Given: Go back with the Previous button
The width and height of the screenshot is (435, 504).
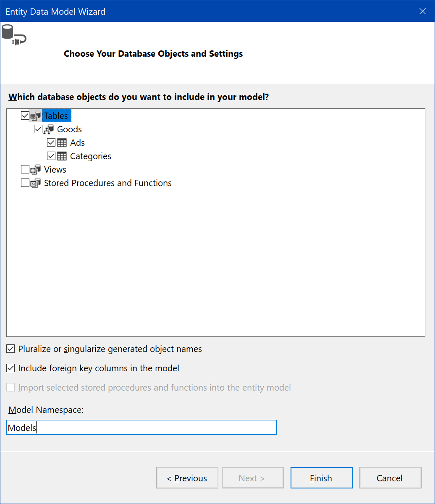Looking at the screenshot, I should pos(187,478).
